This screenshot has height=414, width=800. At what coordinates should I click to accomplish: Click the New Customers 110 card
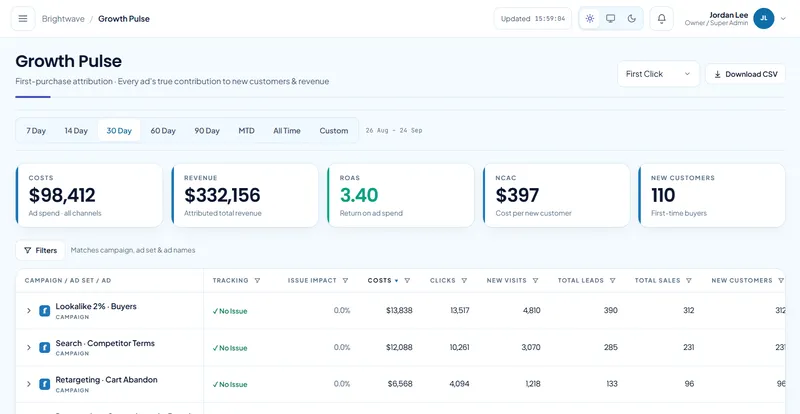(x=712, y=196)
